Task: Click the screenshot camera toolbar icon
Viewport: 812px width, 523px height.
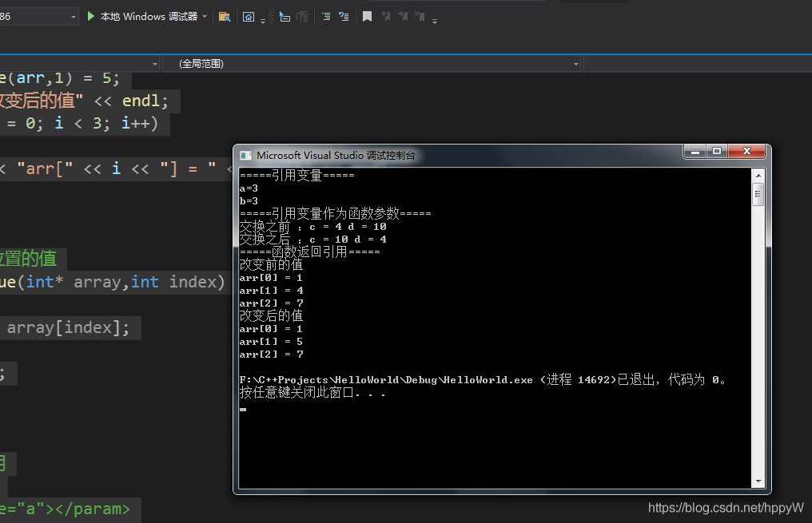Action: click(249, 17)
